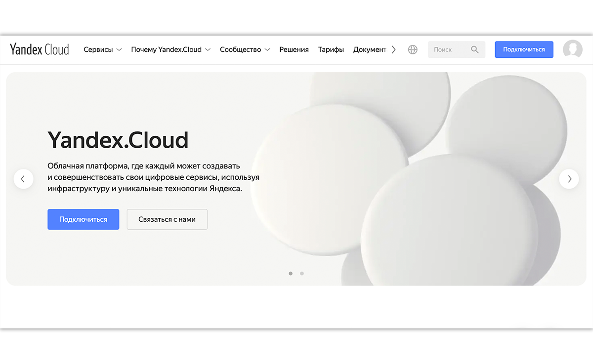Open the user profile avatar
The height and width of the screenshot is (364, 593).
point(572,49)
